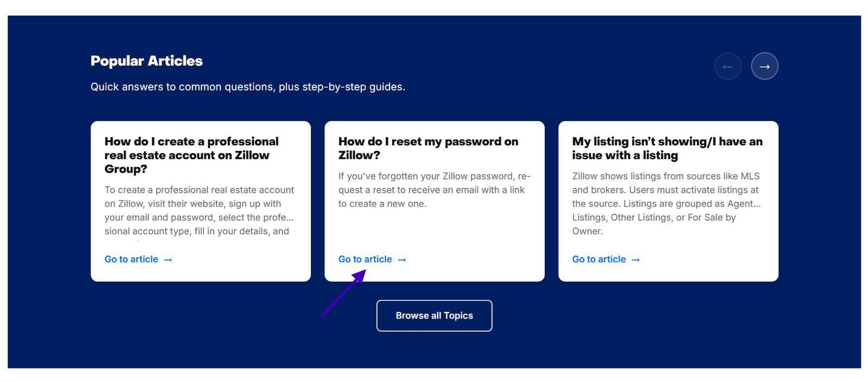Viewport: 868px width, 382px height.
Task: Select the title 'How do I reset my password on Zillow?'
Action: 427,148
